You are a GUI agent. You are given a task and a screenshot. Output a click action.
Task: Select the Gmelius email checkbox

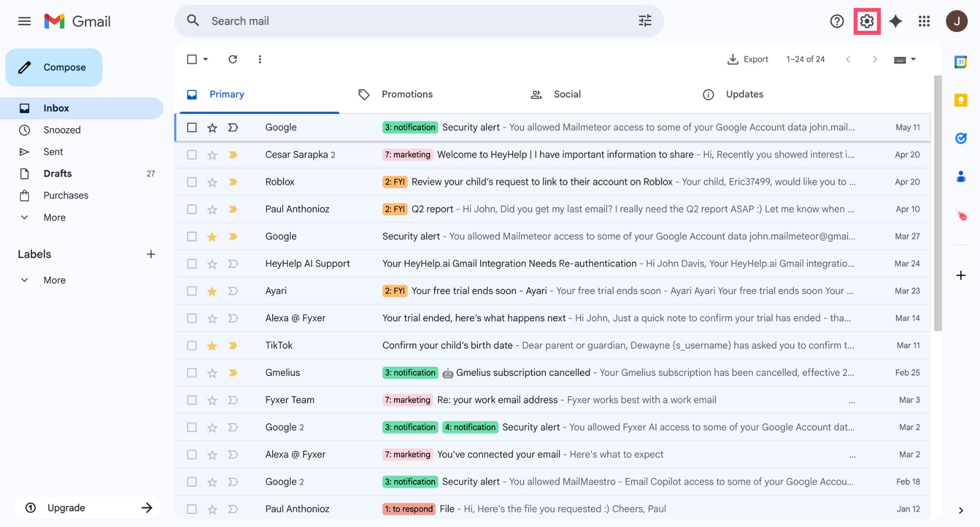pos(192,373)
